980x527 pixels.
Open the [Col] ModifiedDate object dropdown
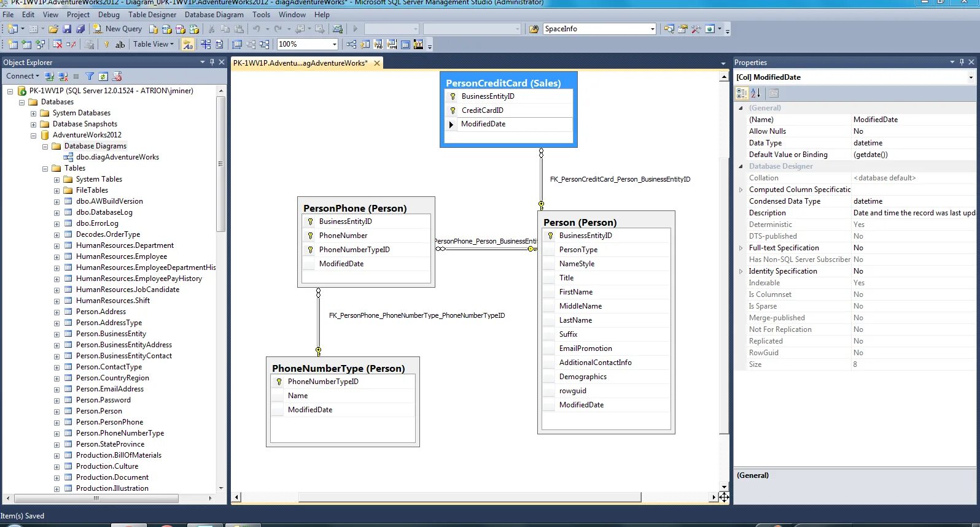971,77
